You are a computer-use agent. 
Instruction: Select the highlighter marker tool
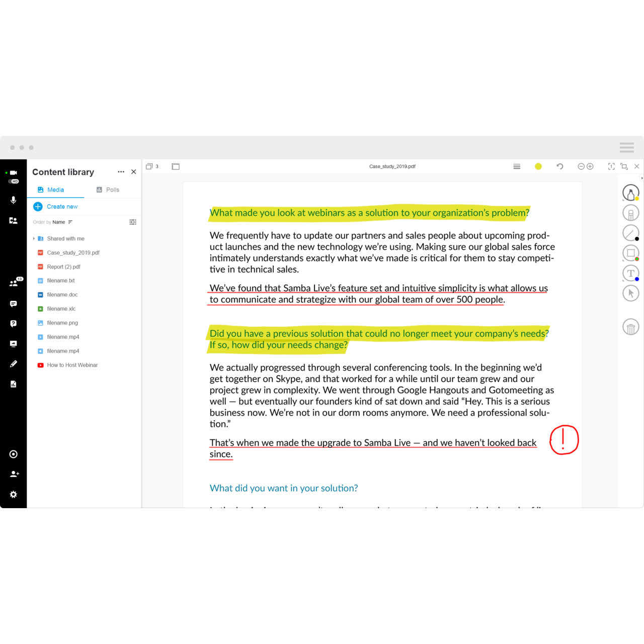point(630,193)
